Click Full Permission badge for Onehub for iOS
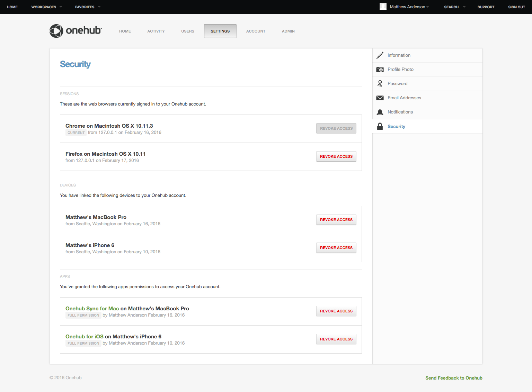The width and height of the screenshot is (532, 392). pyautogui.click(x=83, y=343)
